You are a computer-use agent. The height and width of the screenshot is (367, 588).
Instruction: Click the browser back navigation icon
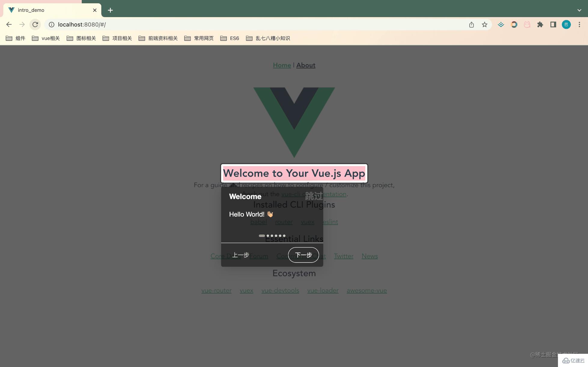9,24
